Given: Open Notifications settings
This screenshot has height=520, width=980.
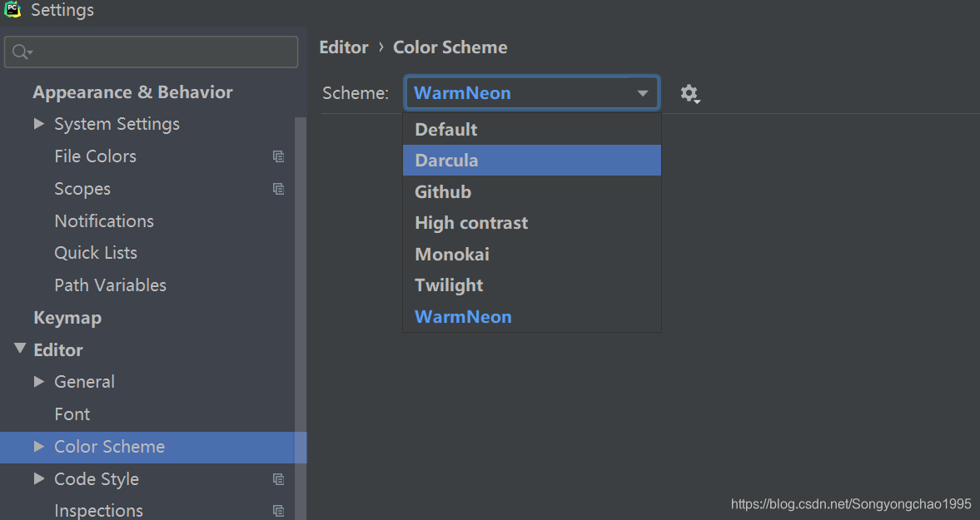Looking at the screenshot, I should tap(104, 221).
